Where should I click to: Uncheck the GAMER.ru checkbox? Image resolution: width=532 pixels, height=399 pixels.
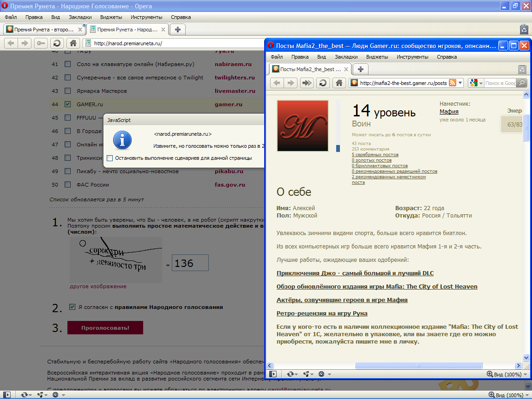(68, 104)
